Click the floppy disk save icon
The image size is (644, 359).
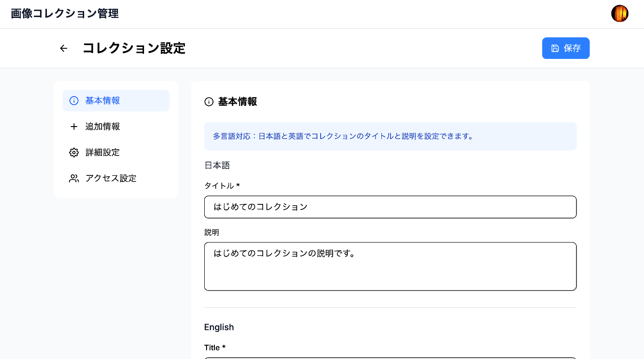[x=555, y=48]
